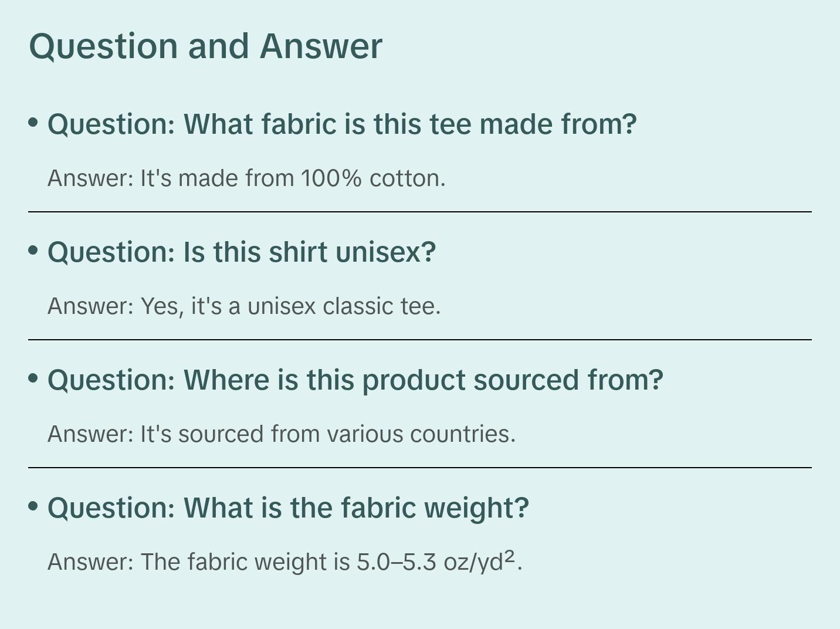Image resolution: width=840 pixels, height=629 pixels.
Task: Click the bullet beside the tee fabric question
Action: (x=33, y=123)
